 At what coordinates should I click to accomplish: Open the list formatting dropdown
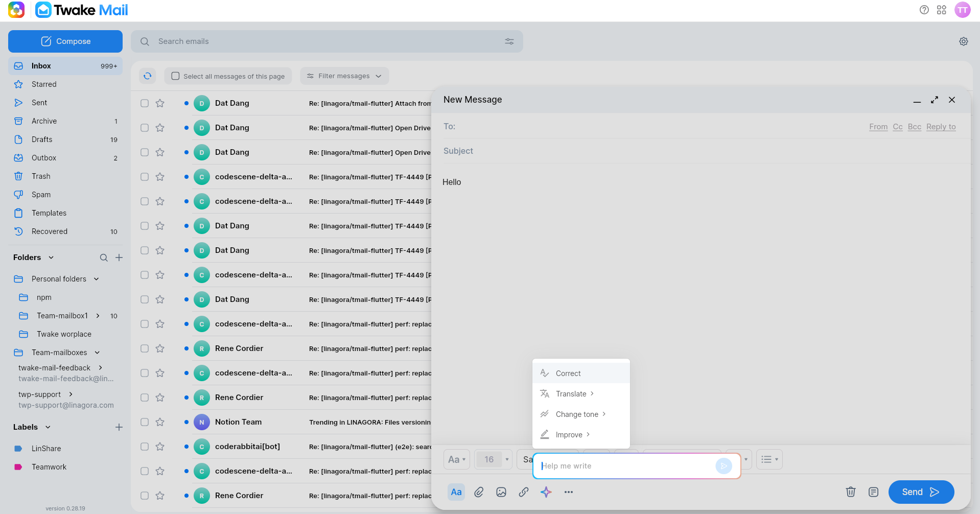[x=769, y=459]
